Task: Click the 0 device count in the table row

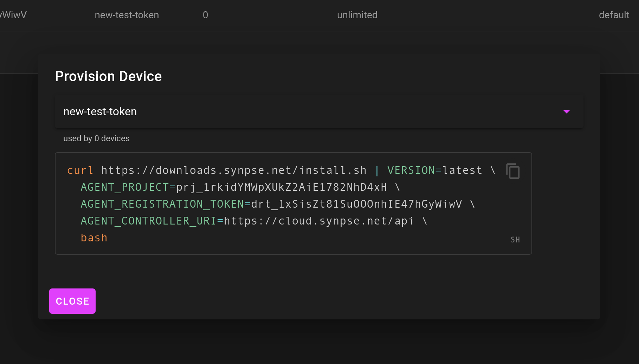Action: [x=205, y=15]
